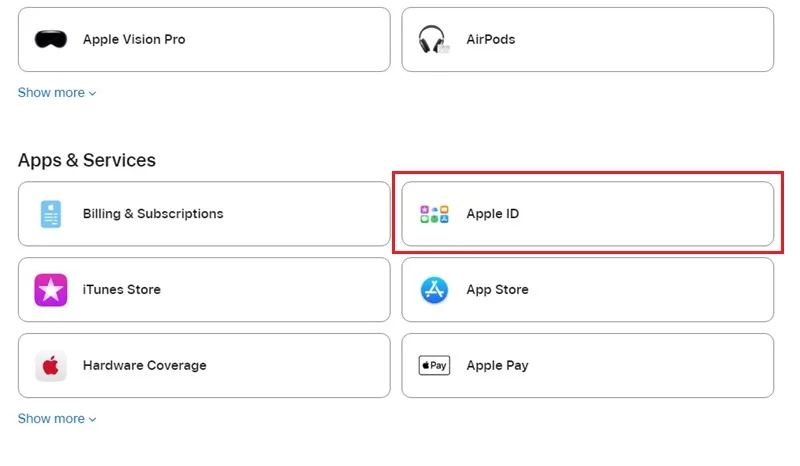Select the iTunes Store label
This screenshot has width=800, height=466.
(x=121, y=289)
